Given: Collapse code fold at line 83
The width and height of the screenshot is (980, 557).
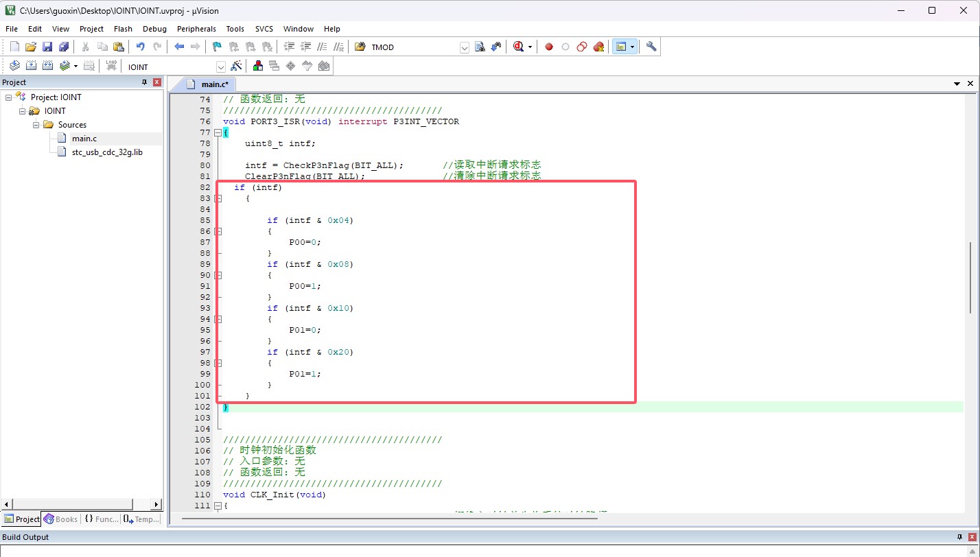Looking at the screenshot, I should [x=218, y=198].
